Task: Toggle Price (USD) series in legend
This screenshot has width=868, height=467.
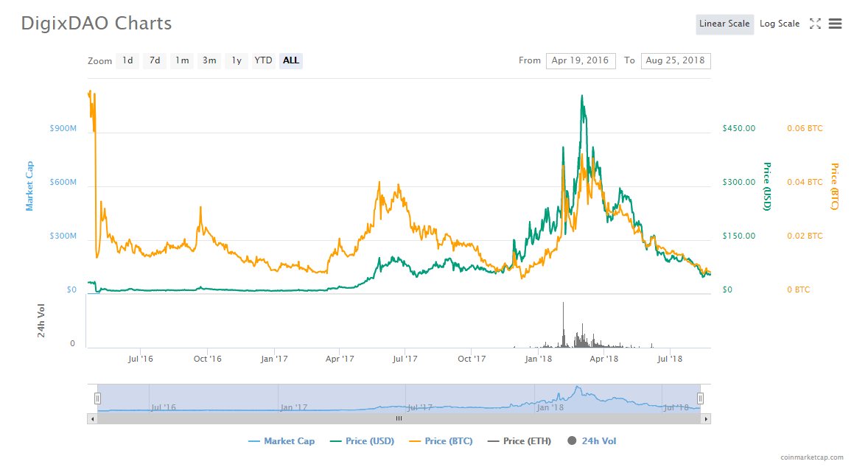Action: 362,441
